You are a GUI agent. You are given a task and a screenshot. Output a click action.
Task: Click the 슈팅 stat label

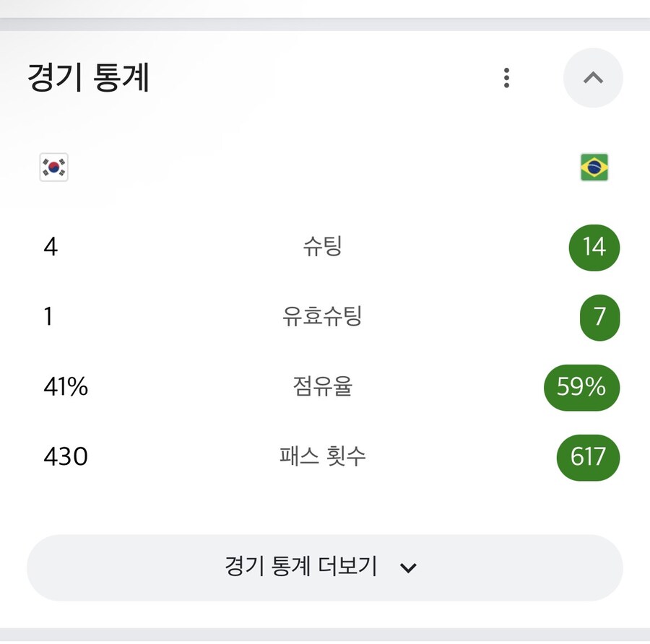pyautogui.click(x=322, y=247)
